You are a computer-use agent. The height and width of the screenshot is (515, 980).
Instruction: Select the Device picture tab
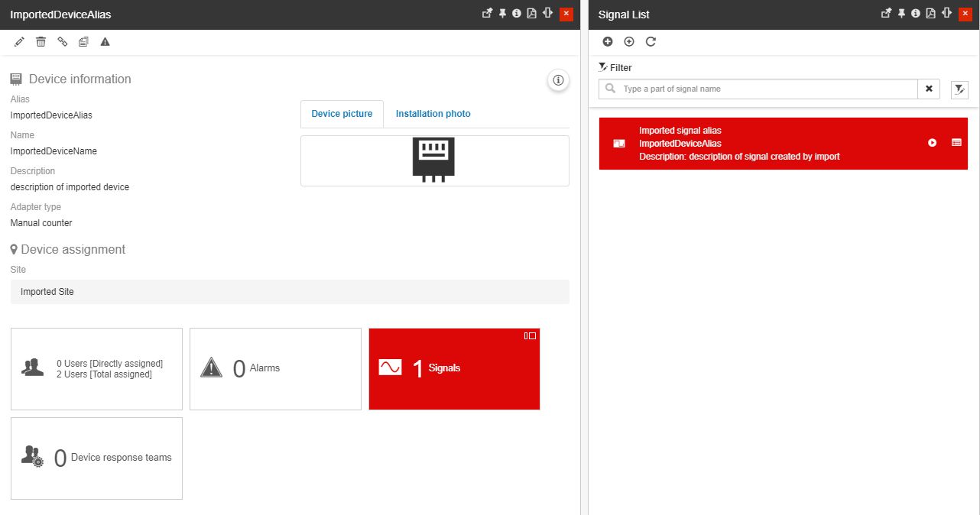342,114
